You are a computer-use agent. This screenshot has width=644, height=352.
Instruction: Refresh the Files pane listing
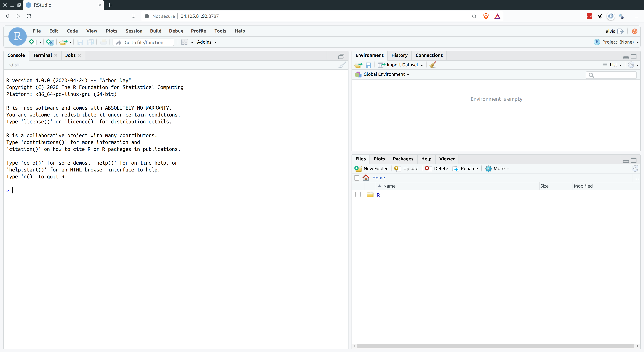635,168
